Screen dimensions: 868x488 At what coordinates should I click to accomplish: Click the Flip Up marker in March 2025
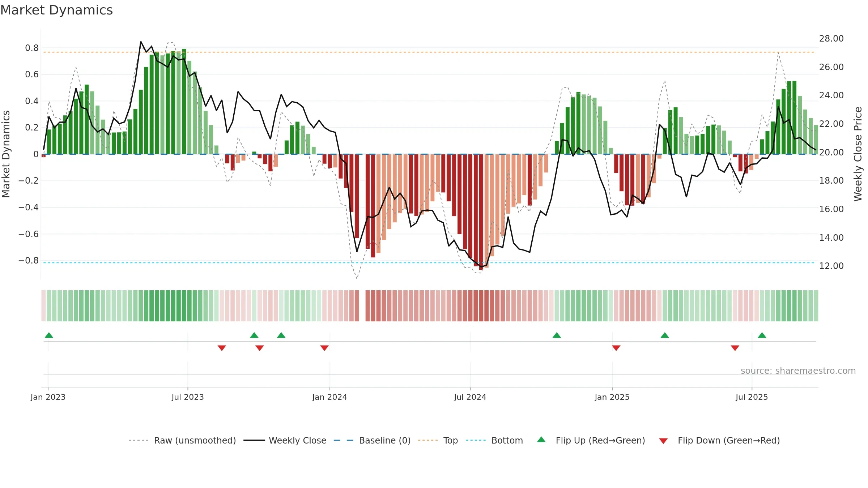click(x=665, y=335)
